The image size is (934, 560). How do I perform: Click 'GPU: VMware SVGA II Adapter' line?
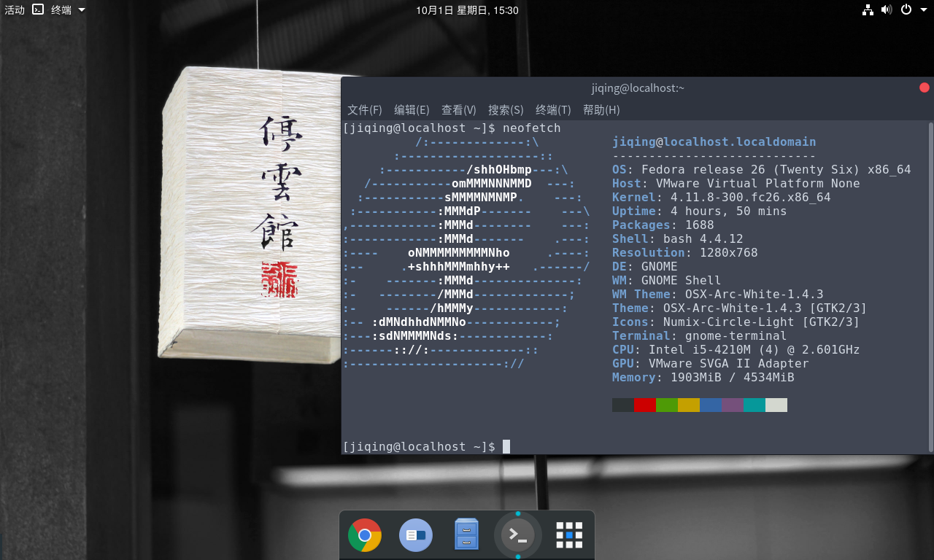coord(711,364)
